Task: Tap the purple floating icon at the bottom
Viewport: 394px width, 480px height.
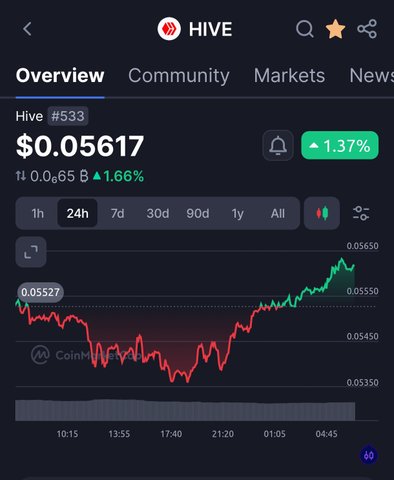Action: (369, 455)
